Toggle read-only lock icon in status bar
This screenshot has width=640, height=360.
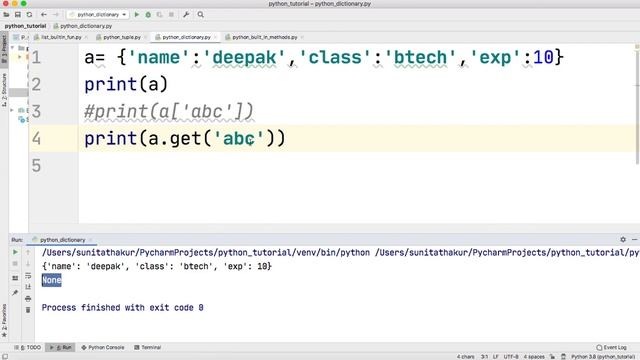coord(552,357)
